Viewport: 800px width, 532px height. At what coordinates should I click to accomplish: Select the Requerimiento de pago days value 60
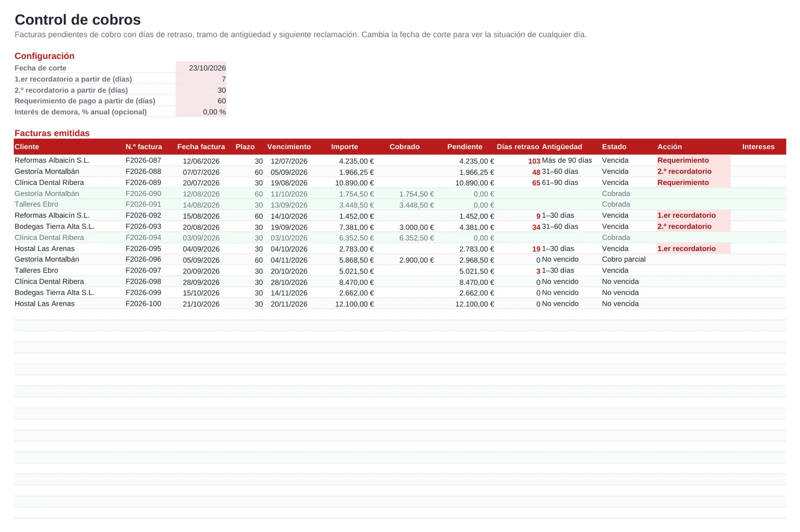coord(201,101)
